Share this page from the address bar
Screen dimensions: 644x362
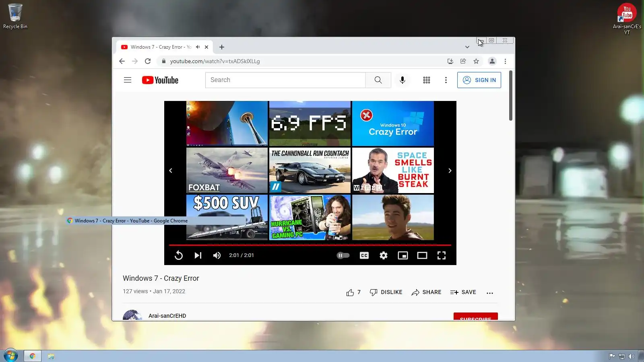point(463,61)
